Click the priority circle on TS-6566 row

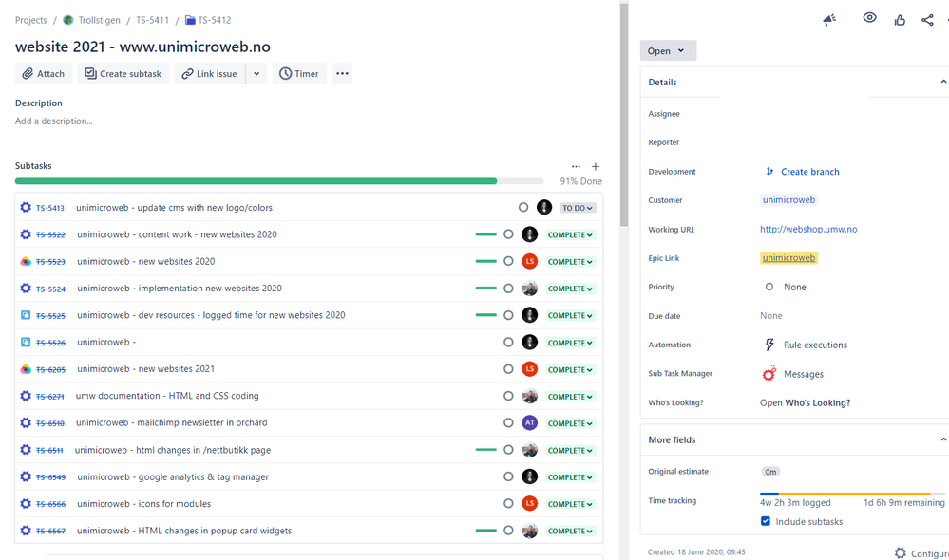click(x=508, y=504)
